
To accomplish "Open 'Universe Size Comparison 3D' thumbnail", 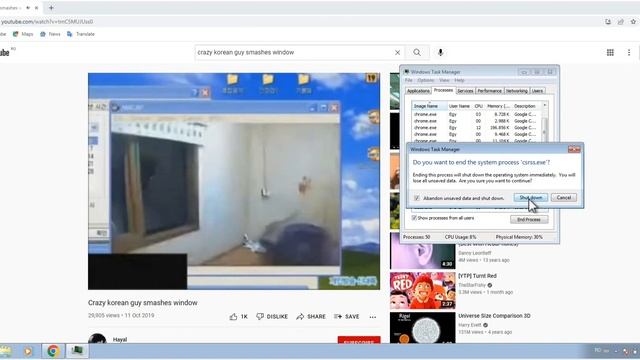I will [x=422, y=328].
